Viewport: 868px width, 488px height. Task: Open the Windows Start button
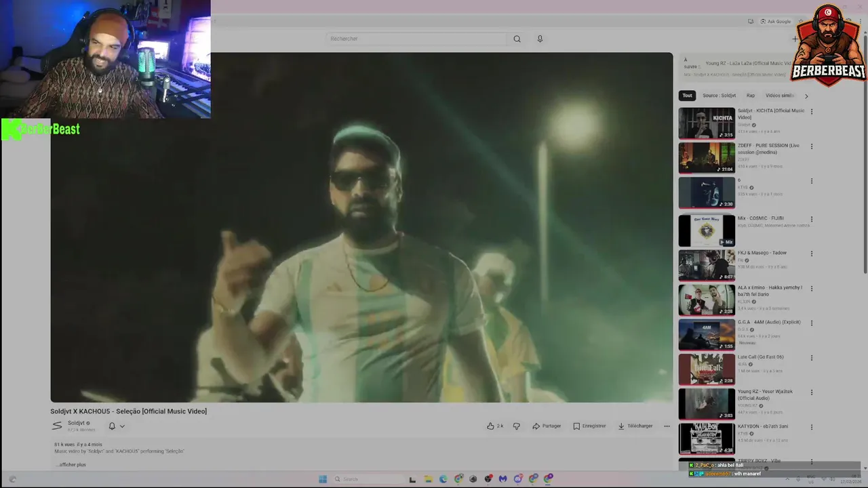pos(323,479)
